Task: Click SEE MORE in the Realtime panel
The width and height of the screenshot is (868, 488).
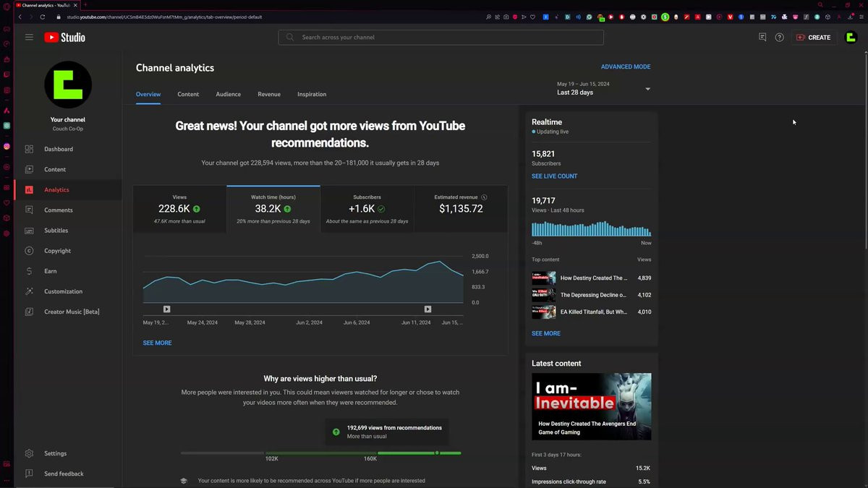Action: 546,333
